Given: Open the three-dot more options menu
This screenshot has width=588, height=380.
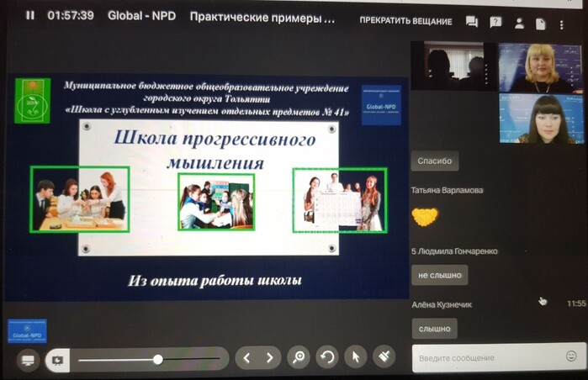Looking at the screenshot, I should pos(561,24).
